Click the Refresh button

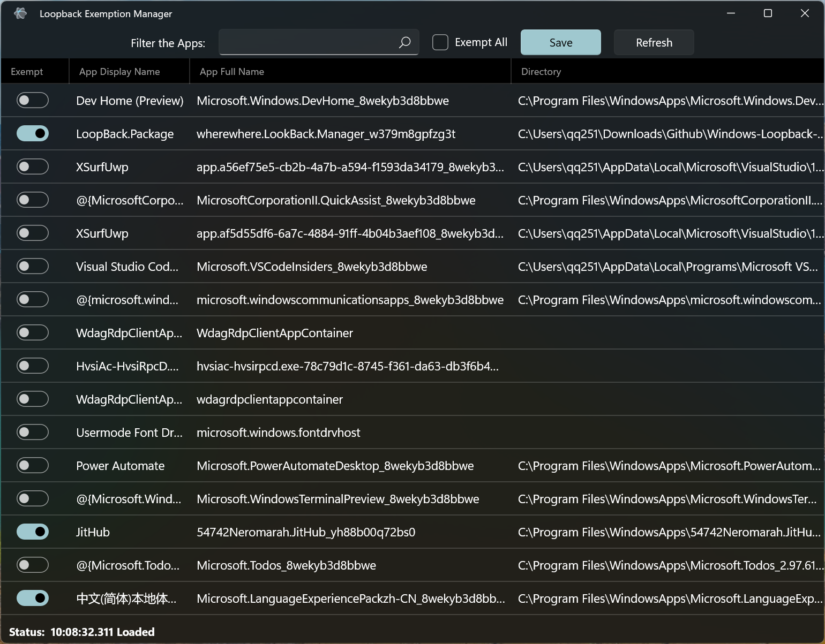pyautogui.click(x=654, y=42)
